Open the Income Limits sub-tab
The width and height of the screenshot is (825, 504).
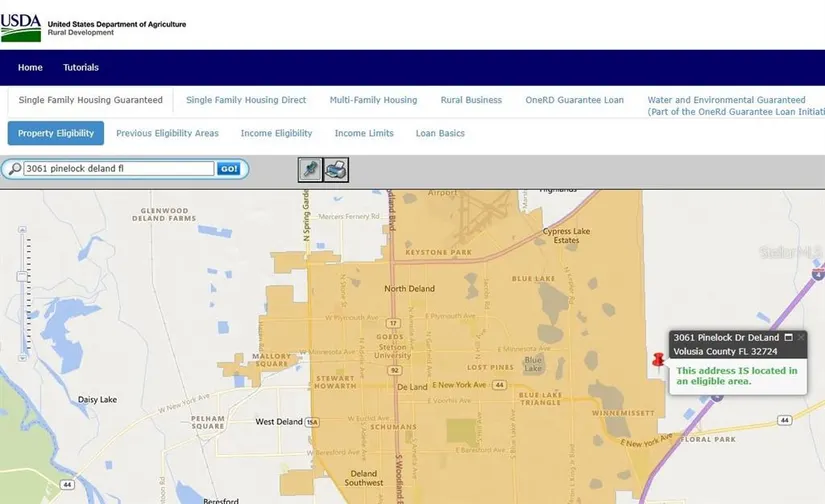364,133
